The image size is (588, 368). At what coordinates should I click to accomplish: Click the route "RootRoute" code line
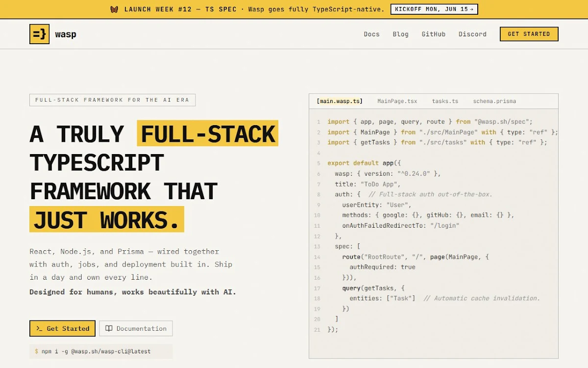point(416,257)
